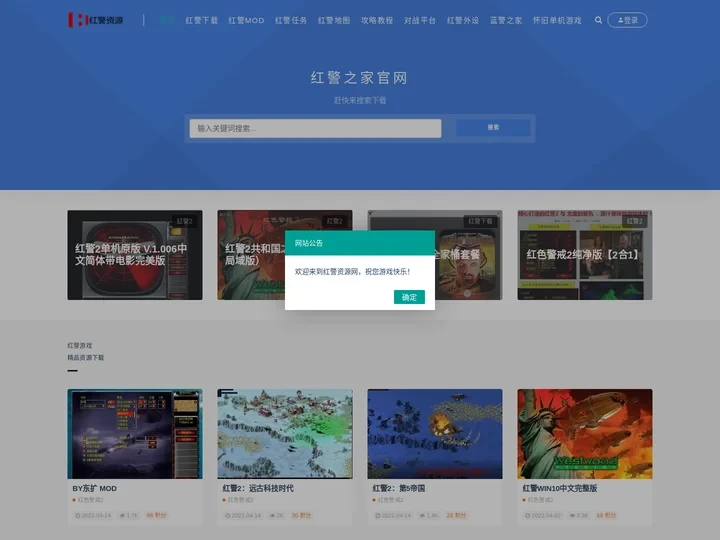720x540 pixels.
Task: Click the 红警WIN10中文完整版 title link
Action: pos(560,488)
